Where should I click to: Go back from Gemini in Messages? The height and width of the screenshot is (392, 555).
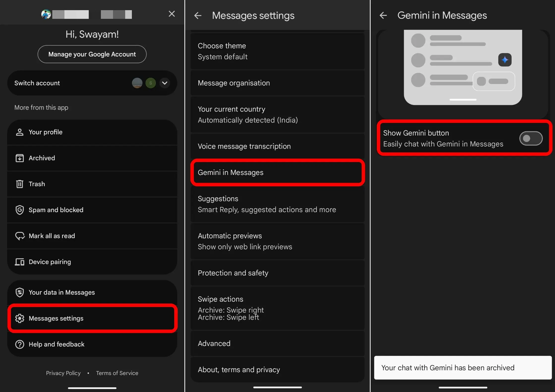pyautogui.click(x=383, y=15)
